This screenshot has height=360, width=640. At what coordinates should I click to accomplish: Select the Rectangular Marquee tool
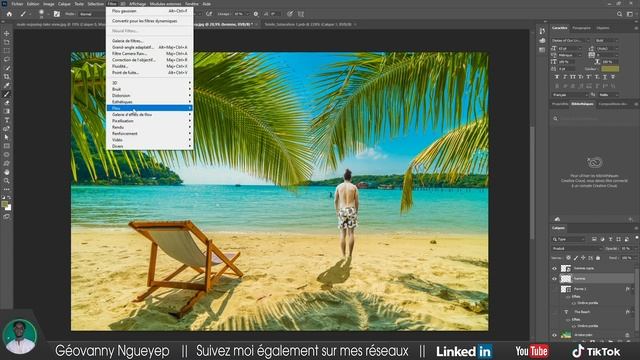point(7,51)
